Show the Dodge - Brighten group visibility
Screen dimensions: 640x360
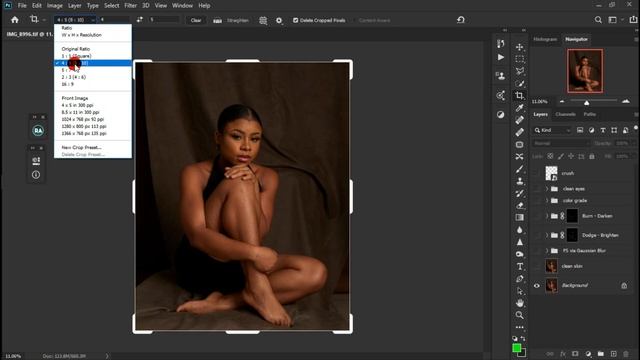(x=537, y=235)
